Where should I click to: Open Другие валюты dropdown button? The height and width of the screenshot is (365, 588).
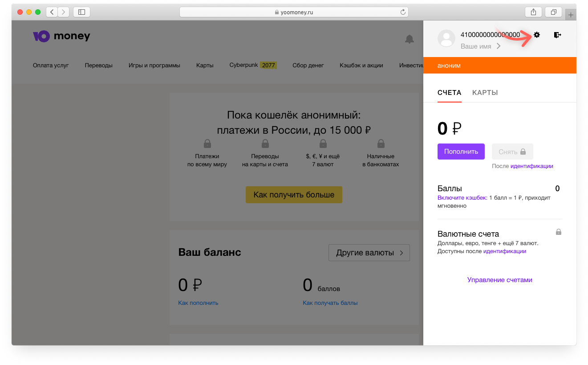click(x=369, y=253)
